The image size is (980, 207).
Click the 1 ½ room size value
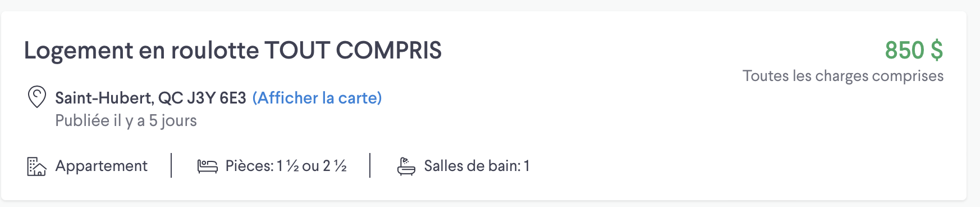point(288,166)
